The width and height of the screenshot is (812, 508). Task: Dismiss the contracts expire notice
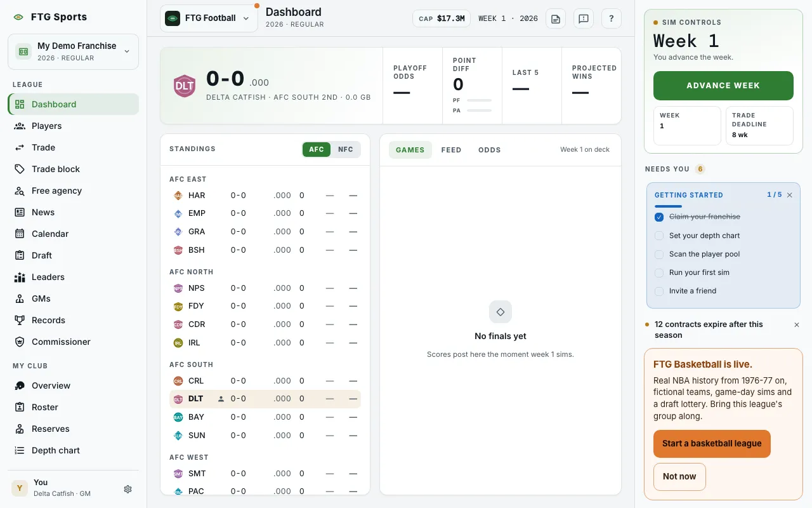[x=797, y=324]
